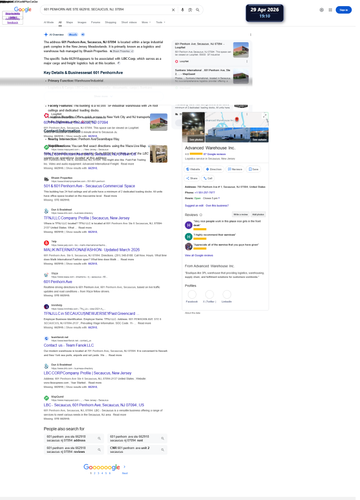Save Advanced Warehouse Inc. place
Viewport: 360px width, 500px height.
point(254,169)
